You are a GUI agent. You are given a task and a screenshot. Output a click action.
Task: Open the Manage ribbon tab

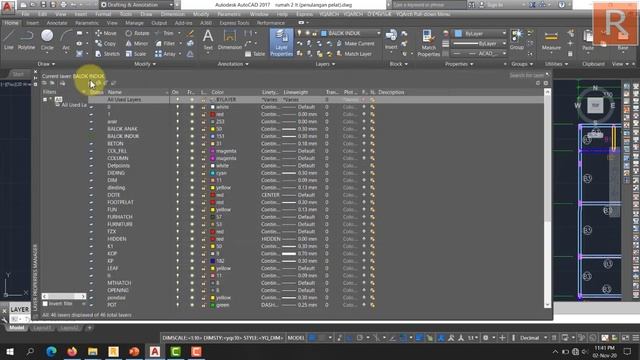point(134,23)
